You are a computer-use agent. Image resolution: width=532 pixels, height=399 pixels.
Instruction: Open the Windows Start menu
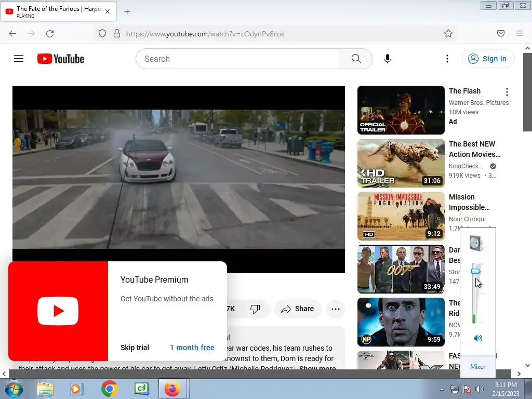(14, 389)
